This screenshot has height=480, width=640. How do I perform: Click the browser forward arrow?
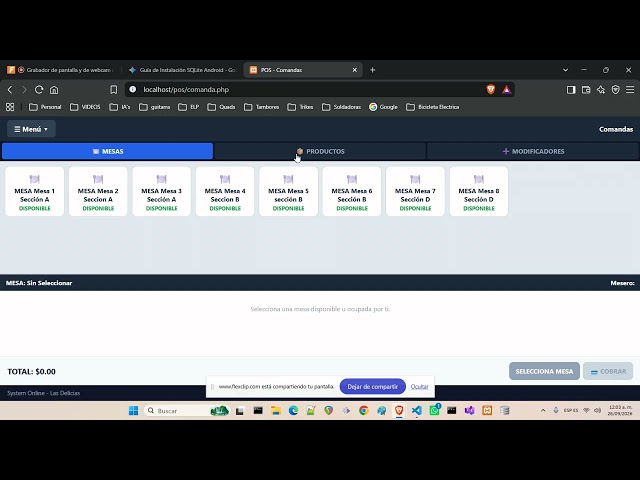(x=24, y=89)
